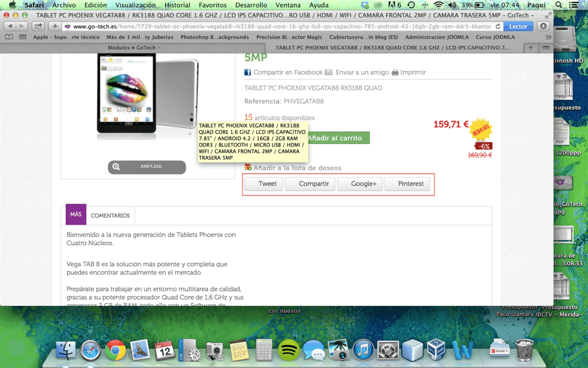
Task: Open Photoshop Backgrounds bookmark
Action: coord(214,37)
